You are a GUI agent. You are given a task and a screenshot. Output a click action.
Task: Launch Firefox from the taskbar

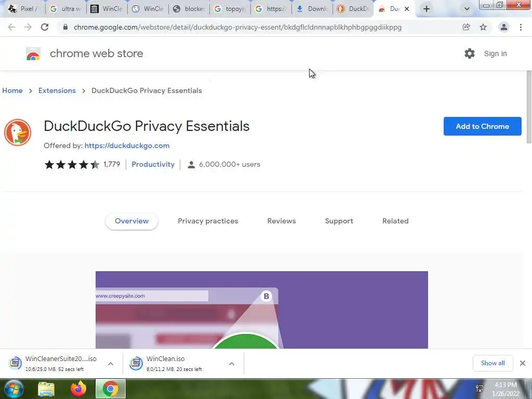[78, 389]
